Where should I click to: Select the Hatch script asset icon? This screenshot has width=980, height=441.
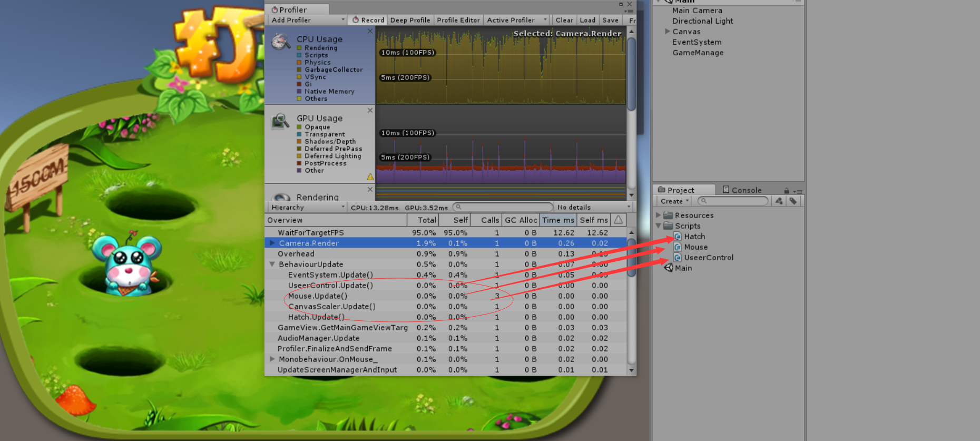point(678,237)
